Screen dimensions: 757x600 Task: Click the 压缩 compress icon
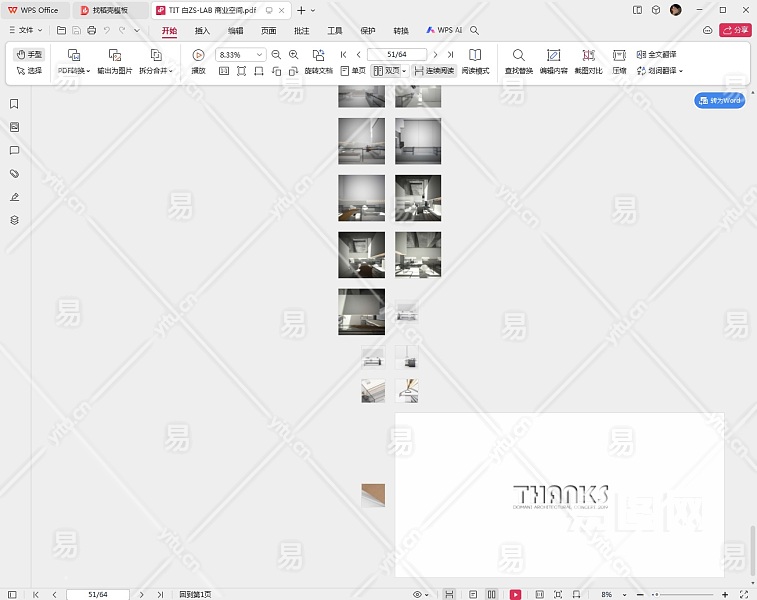619,55
